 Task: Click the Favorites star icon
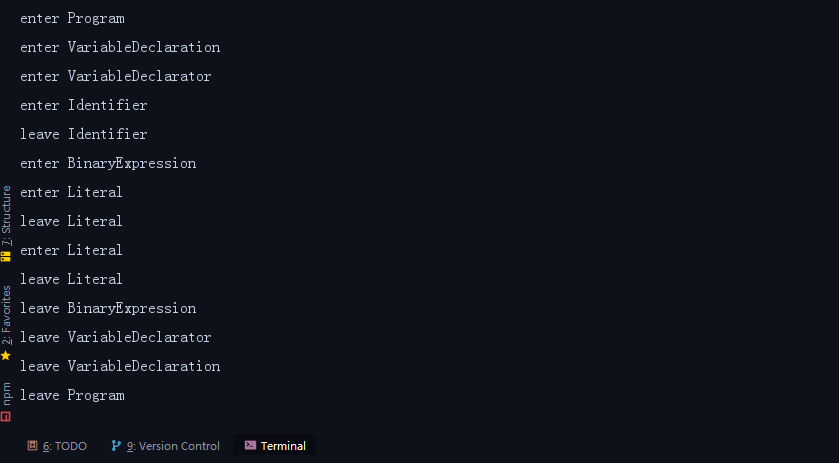pos(6,355)
